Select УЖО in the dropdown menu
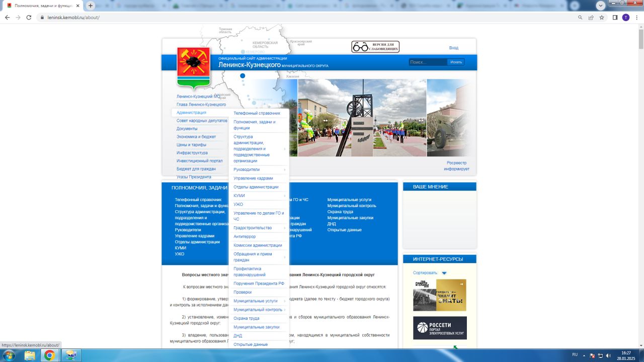The width and height of the screenshot is (644, 362). pos(238,205)
